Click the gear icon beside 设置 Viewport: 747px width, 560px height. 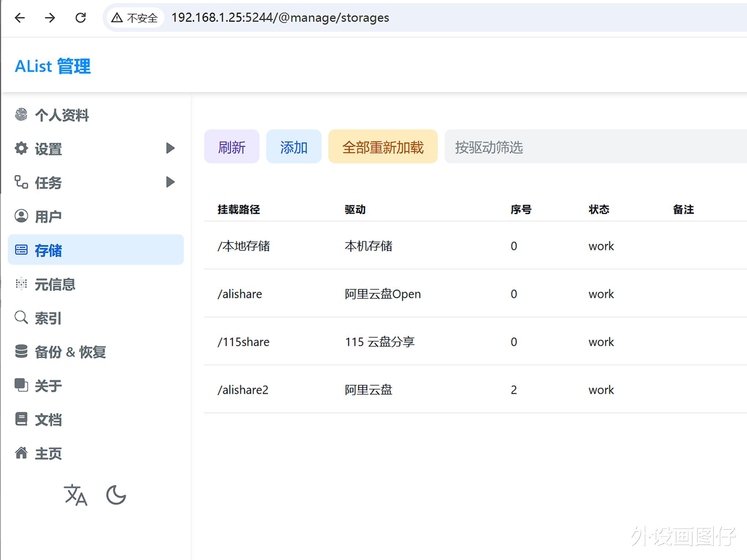(x=21, y=148)
